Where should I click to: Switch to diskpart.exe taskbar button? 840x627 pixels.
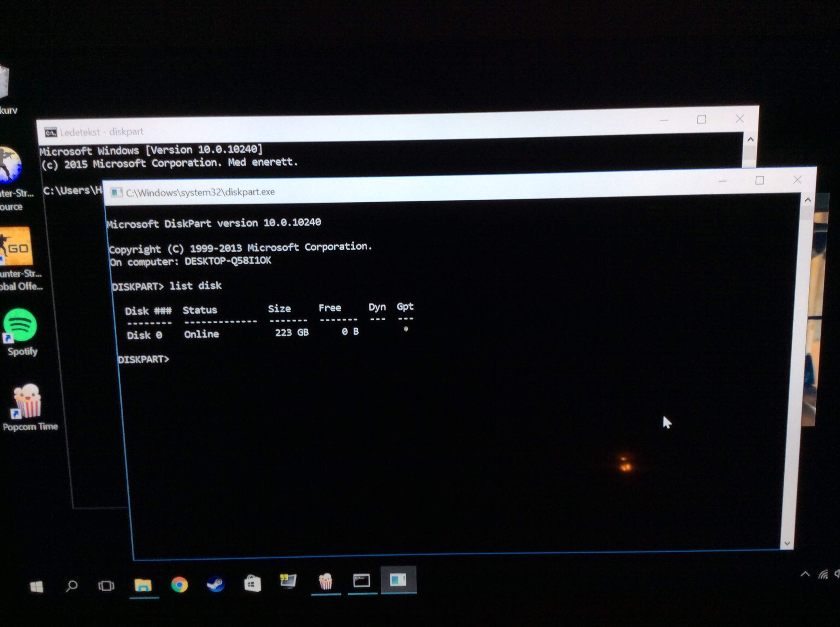click(398, 580)
